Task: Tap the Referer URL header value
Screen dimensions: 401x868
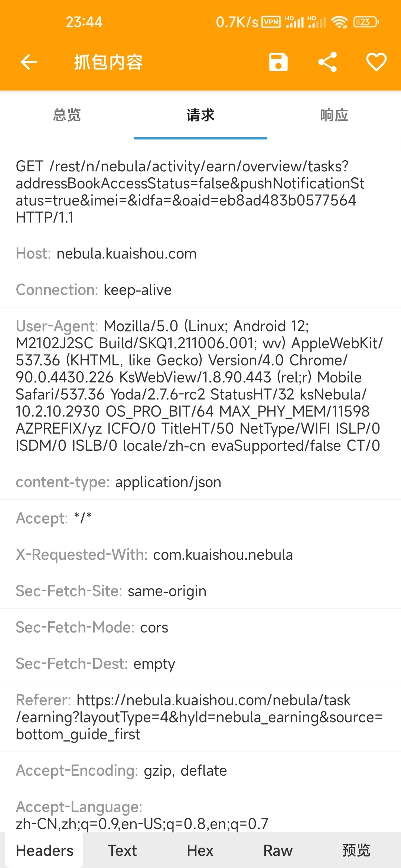Action: tap(199, 717)
